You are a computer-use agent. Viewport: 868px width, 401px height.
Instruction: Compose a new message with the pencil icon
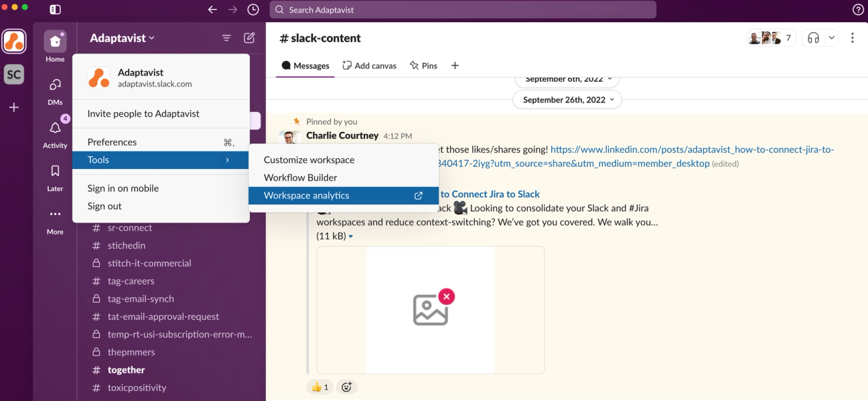pos(249,38)
